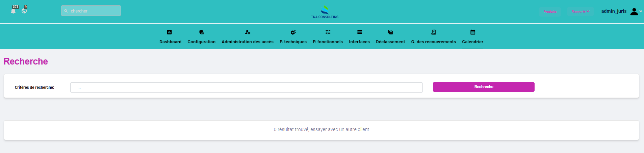The width and height of the screenshot is (644, 153).
Task: Open the language globe icon
Action: tap(24, 11)
